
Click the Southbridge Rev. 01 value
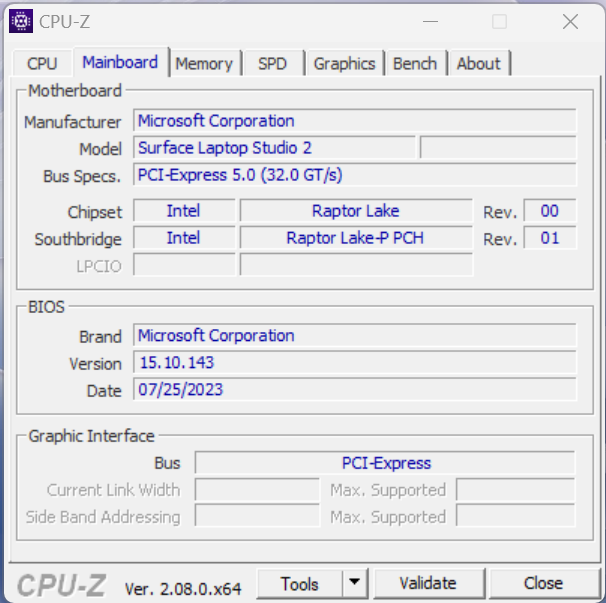(550, 238)
